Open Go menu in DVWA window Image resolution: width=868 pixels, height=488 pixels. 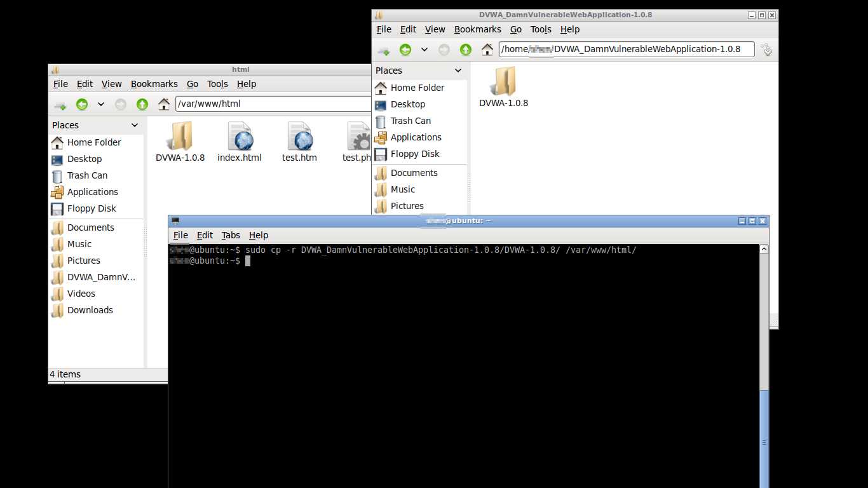click(x=516, y=29)
